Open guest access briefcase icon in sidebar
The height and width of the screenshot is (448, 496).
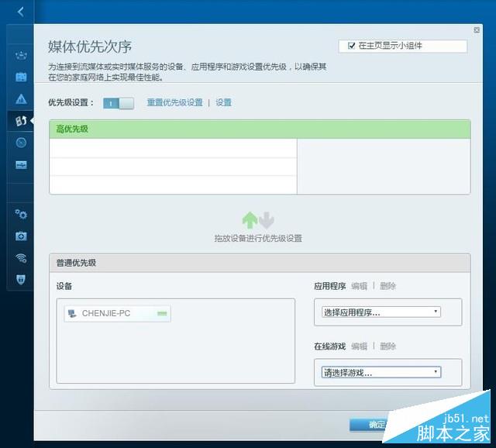tap(21, 77)
